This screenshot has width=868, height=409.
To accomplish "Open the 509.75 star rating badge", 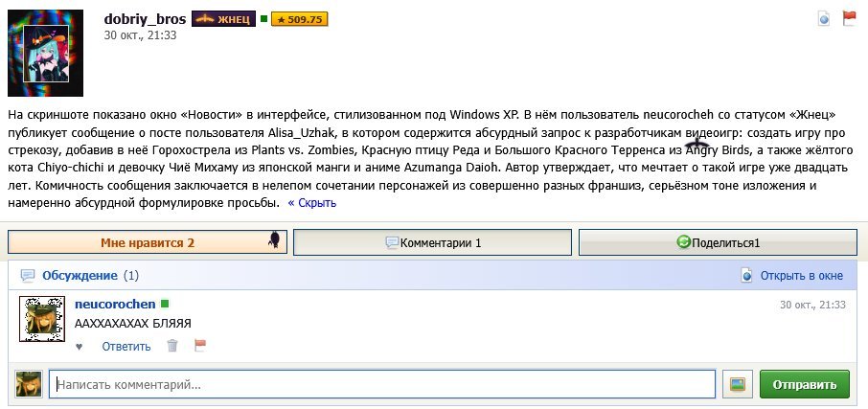I will click(x=300, y=19).
